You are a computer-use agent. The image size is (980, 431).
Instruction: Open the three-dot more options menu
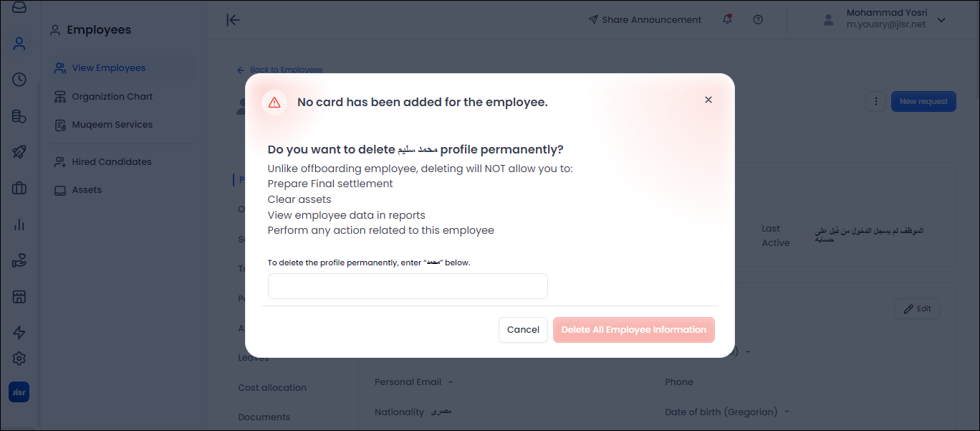point(875,102)
